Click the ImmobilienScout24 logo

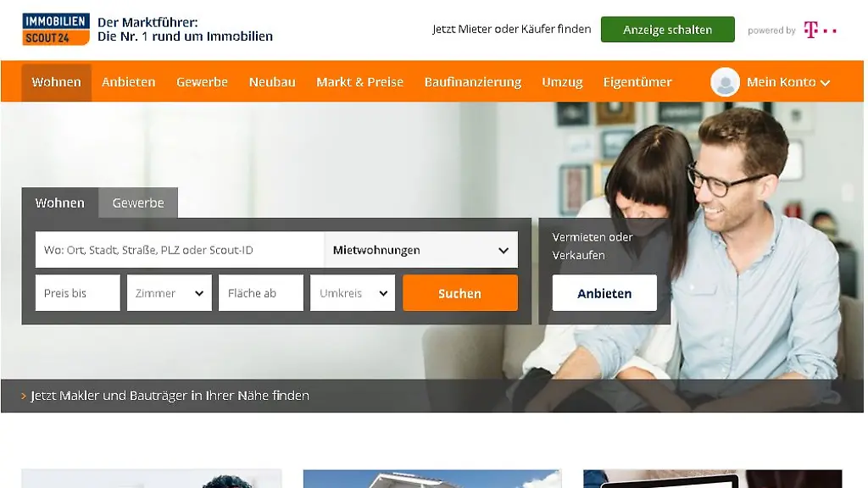pyautogui.click(x=56, y=30)
